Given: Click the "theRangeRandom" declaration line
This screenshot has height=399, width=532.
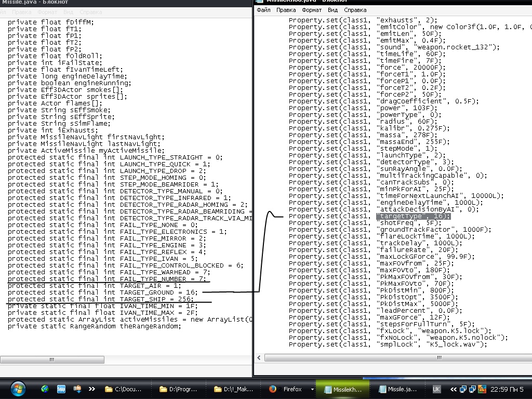Looking at the screenshot, I should (x=95, y=326).
